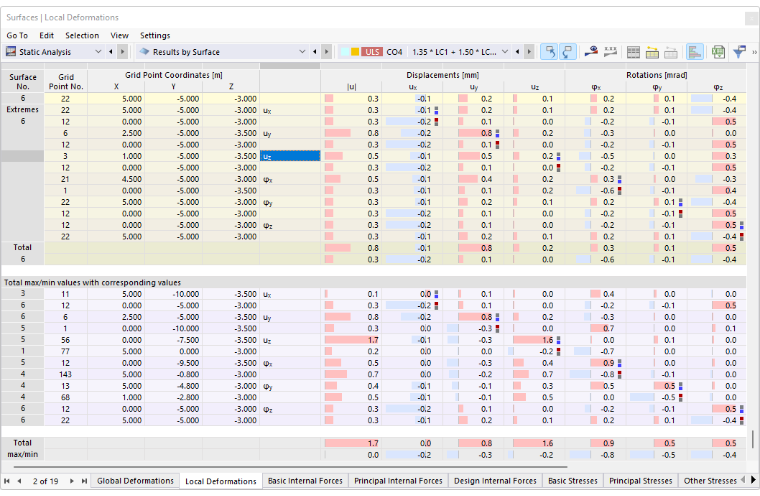Image resolution: width=760 pixels, height=496 pixels.
Task: Click the Rotations [mrad] column header
Action: (x=656, y=75)
